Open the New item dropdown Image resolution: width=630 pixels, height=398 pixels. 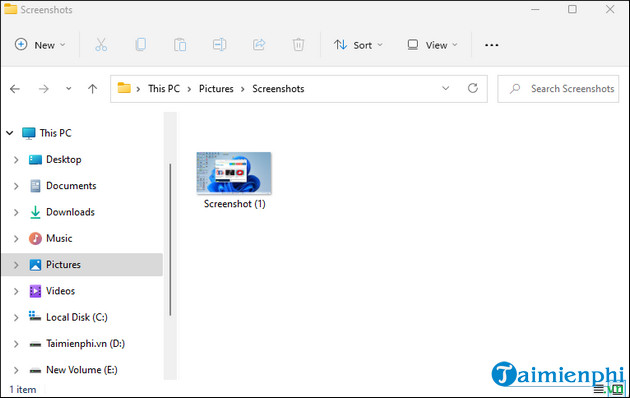pos(40,45)
